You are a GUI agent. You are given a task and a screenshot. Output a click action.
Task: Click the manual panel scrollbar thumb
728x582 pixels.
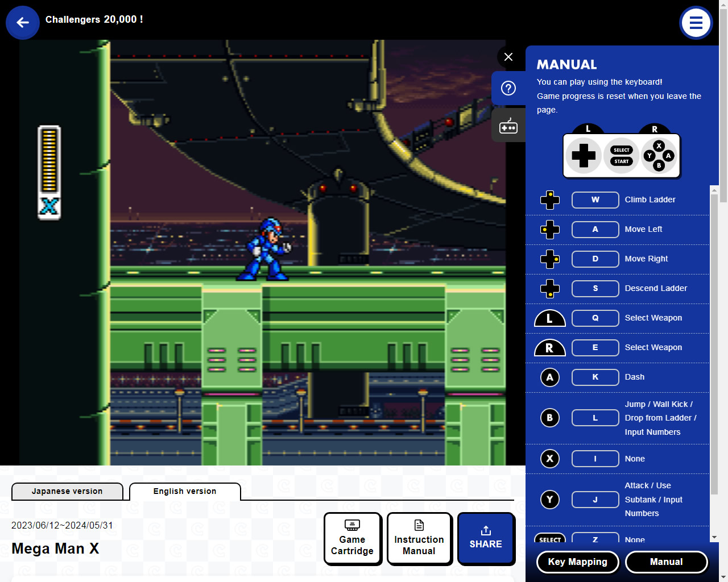coord(714,344)
